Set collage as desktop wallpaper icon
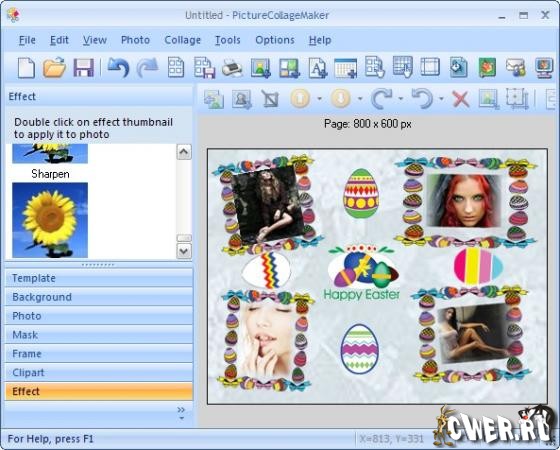 pos(544,68)
